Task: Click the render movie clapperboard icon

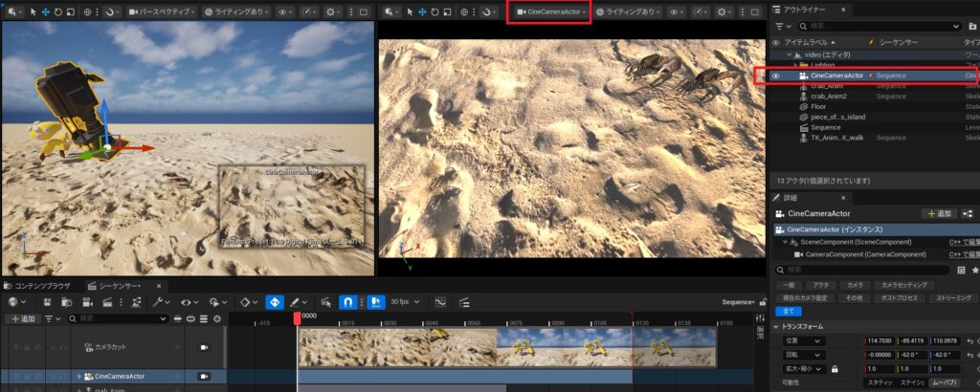Action: (x=108, y=301)
